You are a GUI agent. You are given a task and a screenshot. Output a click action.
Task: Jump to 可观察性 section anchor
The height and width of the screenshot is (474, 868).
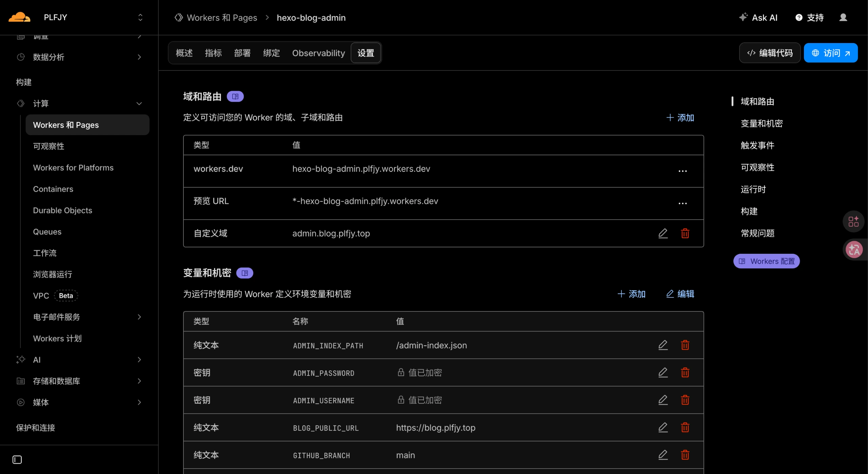coord(757,167)
